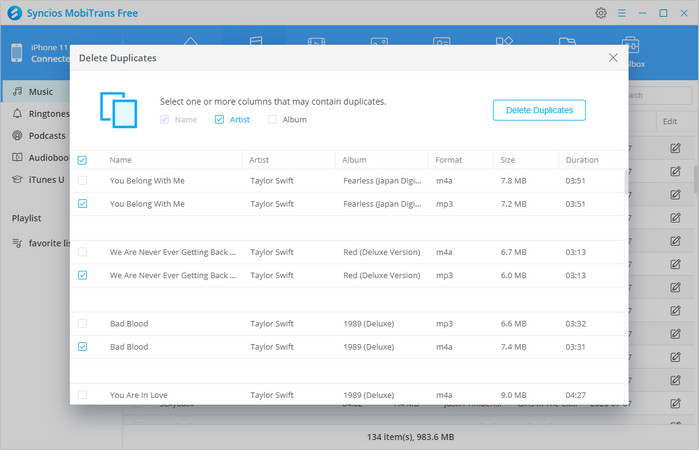Select Ringtones in the sidebar
This screenshot has height=450, width=699.
tap(36, 114)
